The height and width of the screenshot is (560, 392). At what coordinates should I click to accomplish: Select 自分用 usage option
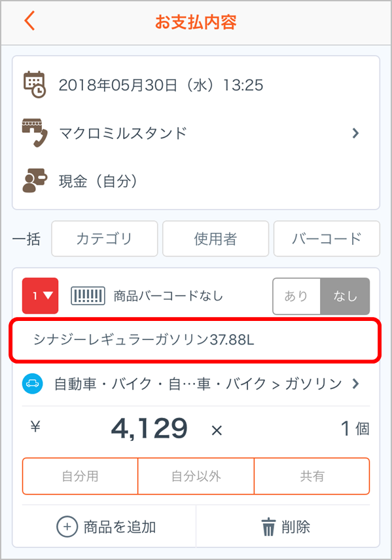80,476
